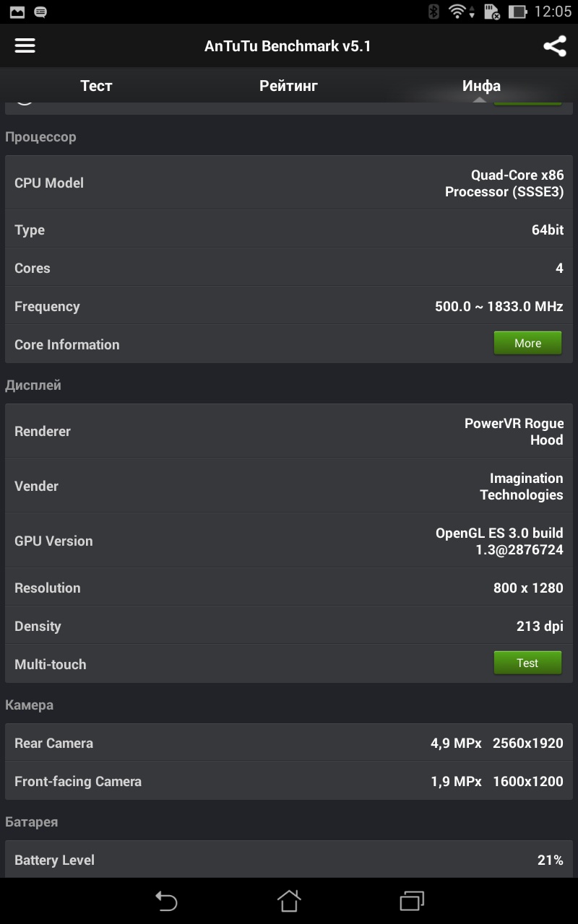The image size is (578, 924).
Task: Show more Core Information details
Action: coord(527,344)
